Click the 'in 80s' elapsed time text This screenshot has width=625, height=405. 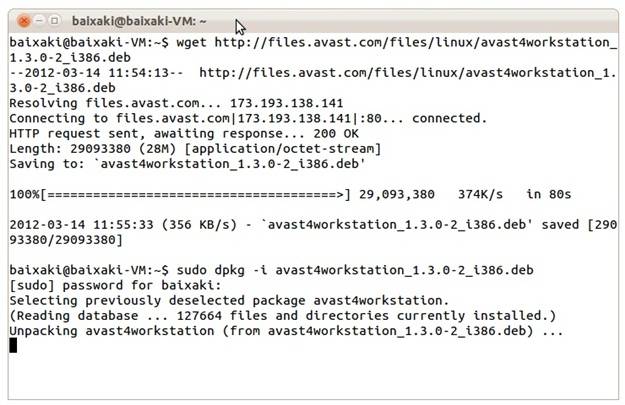pyautogui.click(x=548, y=195)
